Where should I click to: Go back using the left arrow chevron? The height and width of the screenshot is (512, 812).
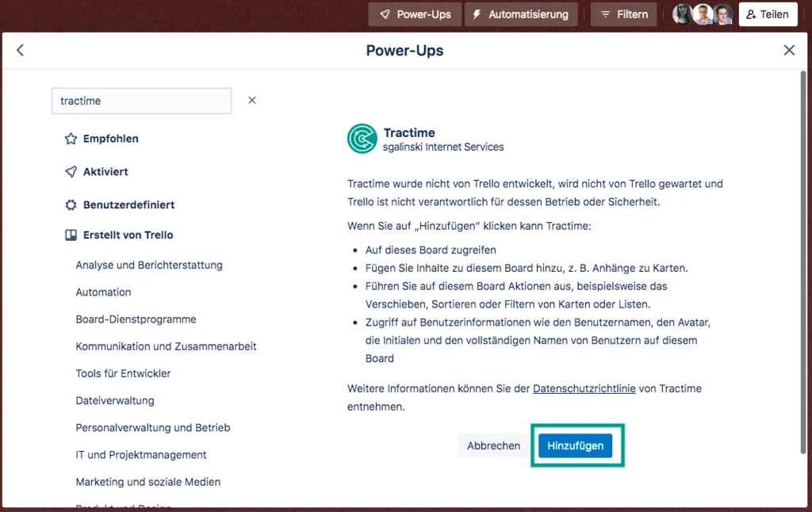point(20,50)
